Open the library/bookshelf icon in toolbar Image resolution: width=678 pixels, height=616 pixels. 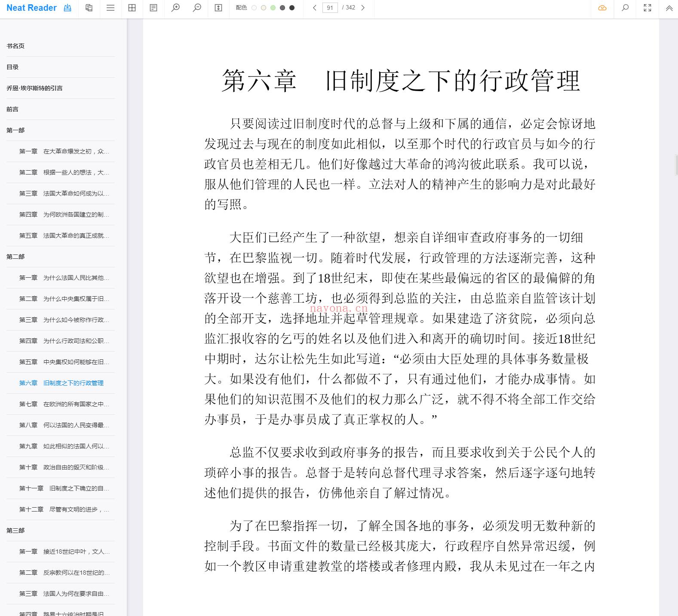[89, 8]
